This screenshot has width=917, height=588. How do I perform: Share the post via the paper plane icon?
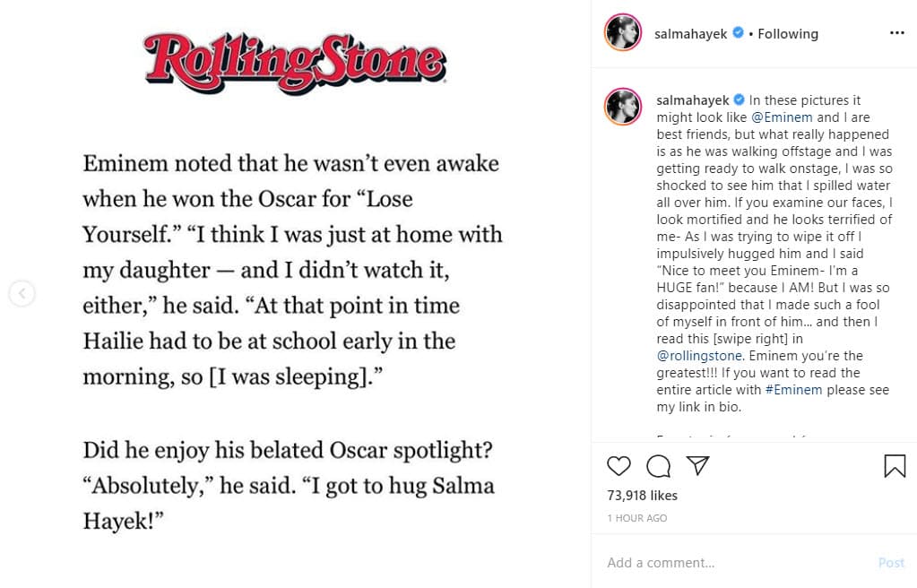coord(698,465)
